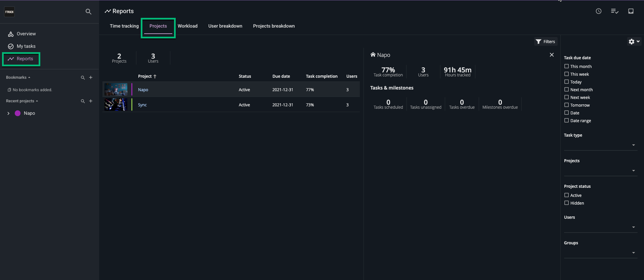Click the search magnifier icon in sidebar header
Viewport: 644px width, 280px height.
point(88,12)
